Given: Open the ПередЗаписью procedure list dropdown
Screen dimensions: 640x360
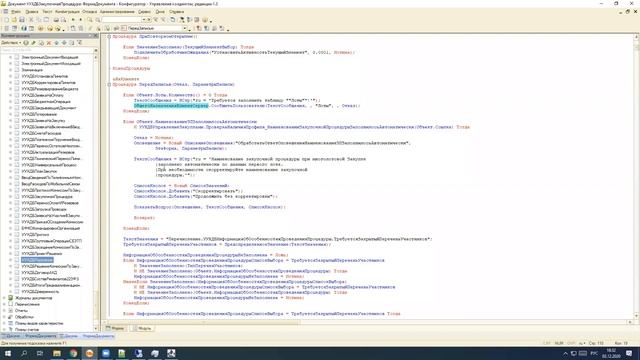Looking at the screenshot, I should (x=185, y=29).
